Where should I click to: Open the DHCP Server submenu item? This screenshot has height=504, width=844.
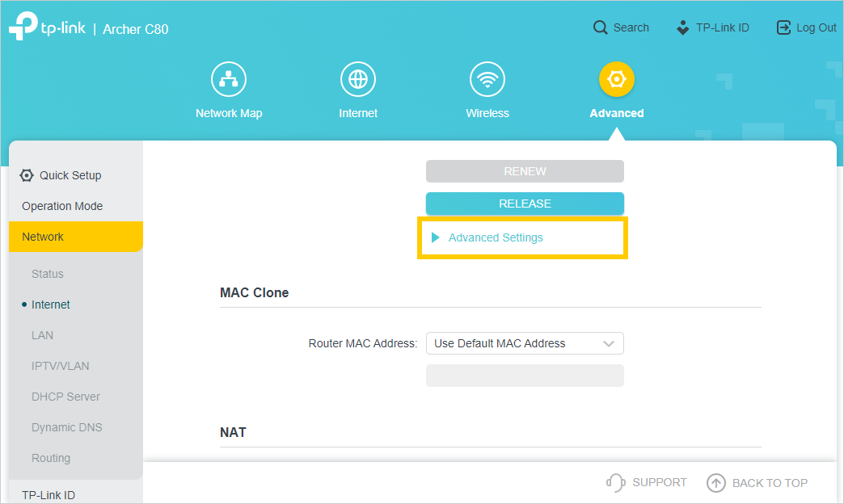[65, 397]
